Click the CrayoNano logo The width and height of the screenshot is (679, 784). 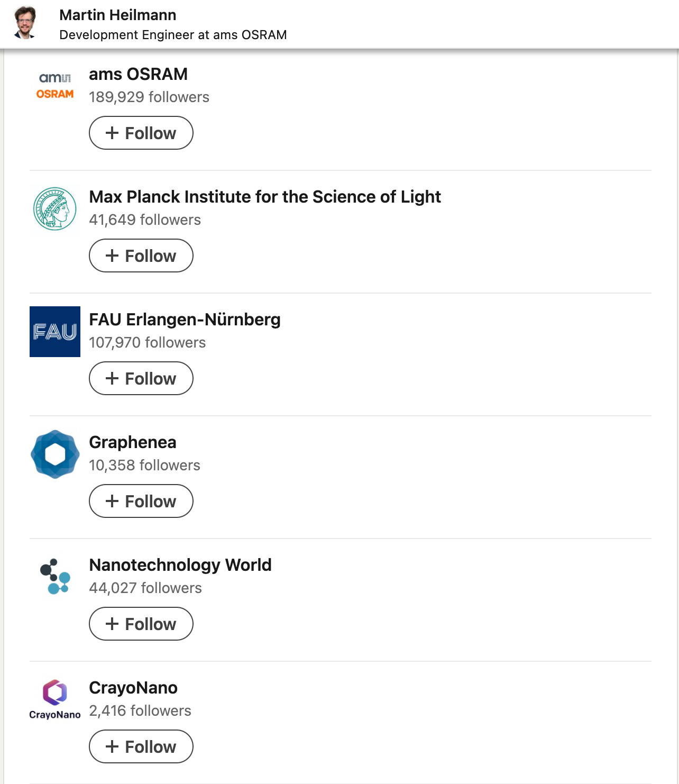pos(55,700)
